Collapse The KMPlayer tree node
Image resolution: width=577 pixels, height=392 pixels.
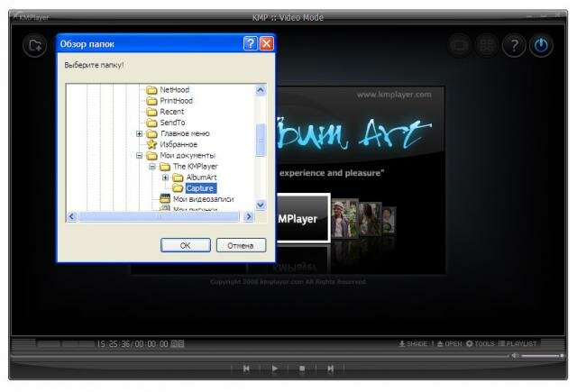pyautogui.click(x=152, y=167)
